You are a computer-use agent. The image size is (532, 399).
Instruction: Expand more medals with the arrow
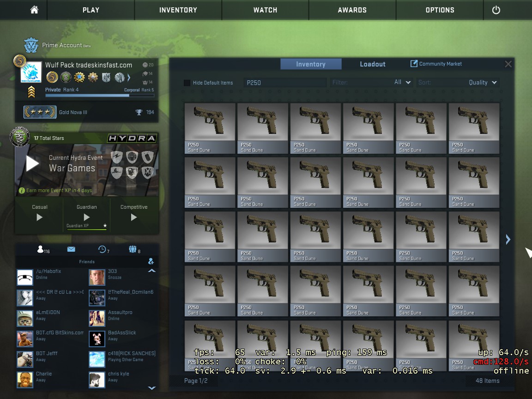click(x=129, y=78)
